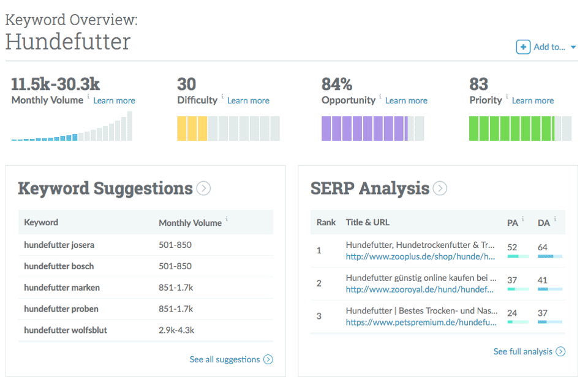The image size is (588, 385).
Task: Click the "See all suggestions" link
Action: coord(225,359)
